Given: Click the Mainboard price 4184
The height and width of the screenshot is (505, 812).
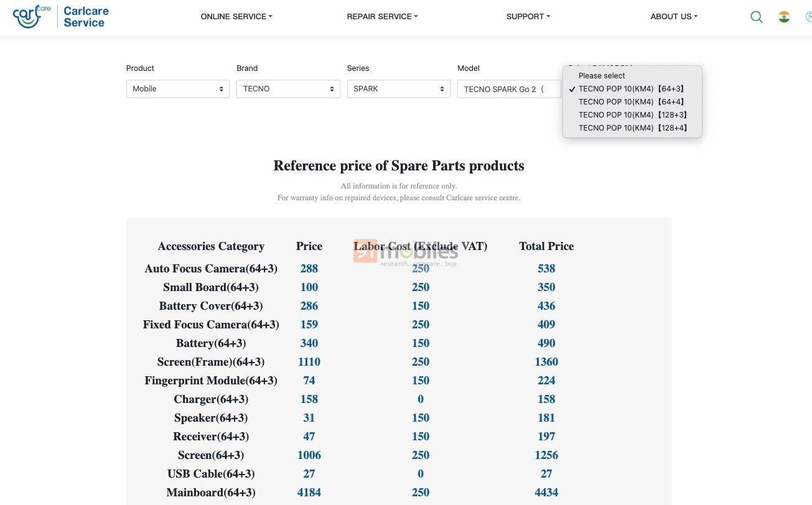Looking at the screenshot, I should tap(309, 493).
